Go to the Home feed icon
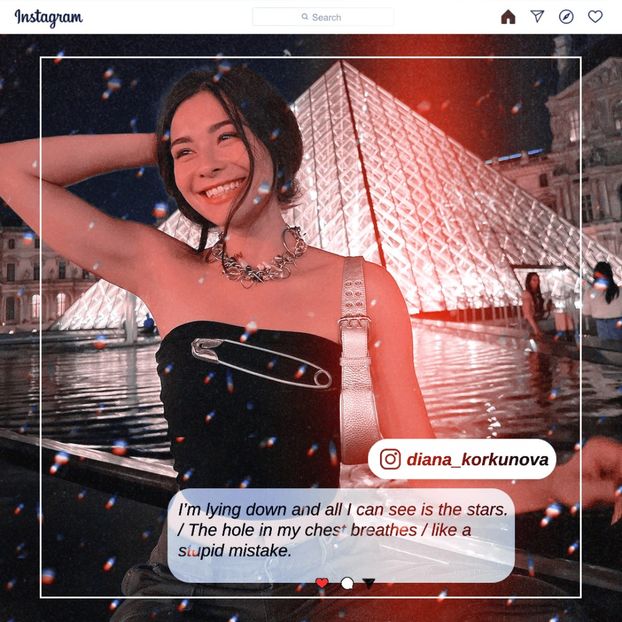 (508, 17)
